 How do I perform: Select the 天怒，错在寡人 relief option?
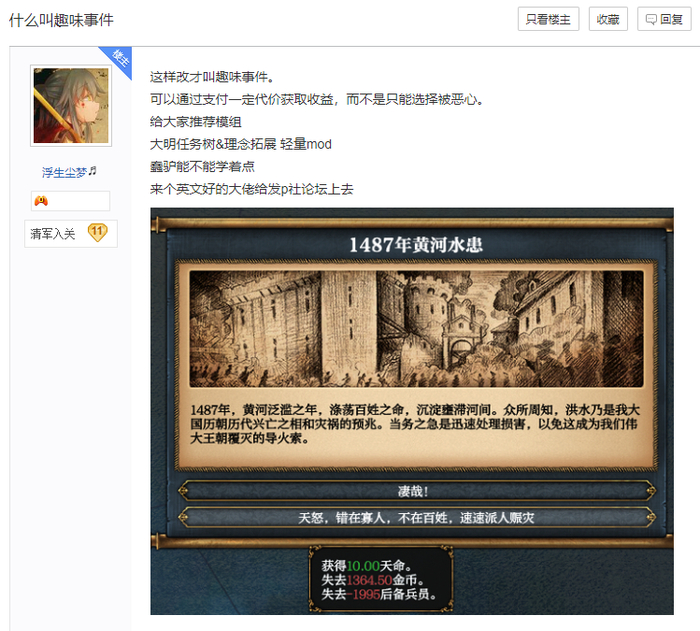417,518
